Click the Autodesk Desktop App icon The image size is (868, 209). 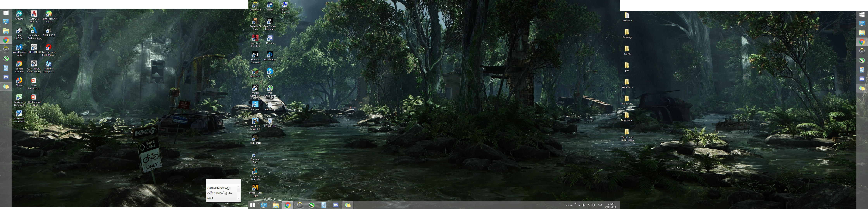point(34,33)
